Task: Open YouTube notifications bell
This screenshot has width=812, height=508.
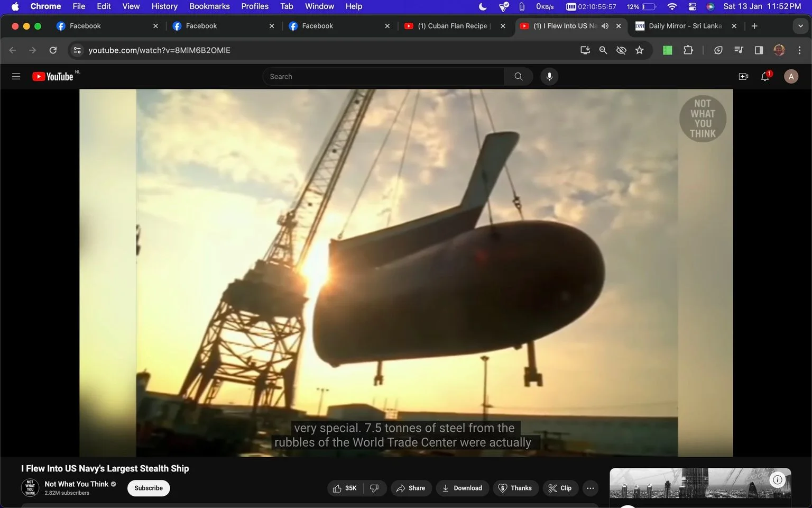Action: click(765, 77)
